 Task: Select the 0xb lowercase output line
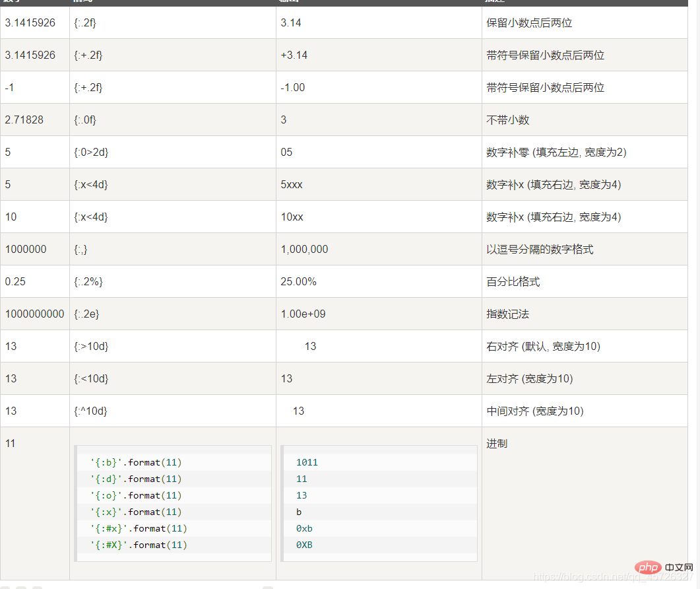(303, 528)
